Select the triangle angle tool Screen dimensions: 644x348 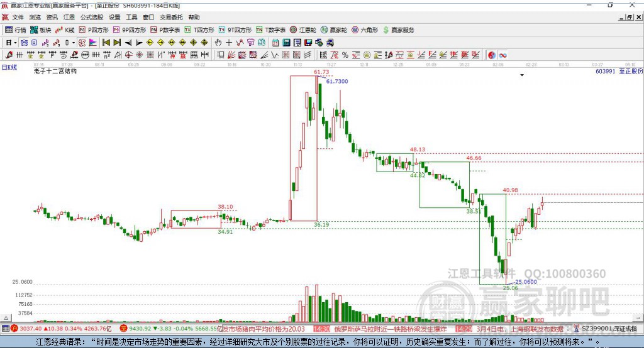coord(118,55)
